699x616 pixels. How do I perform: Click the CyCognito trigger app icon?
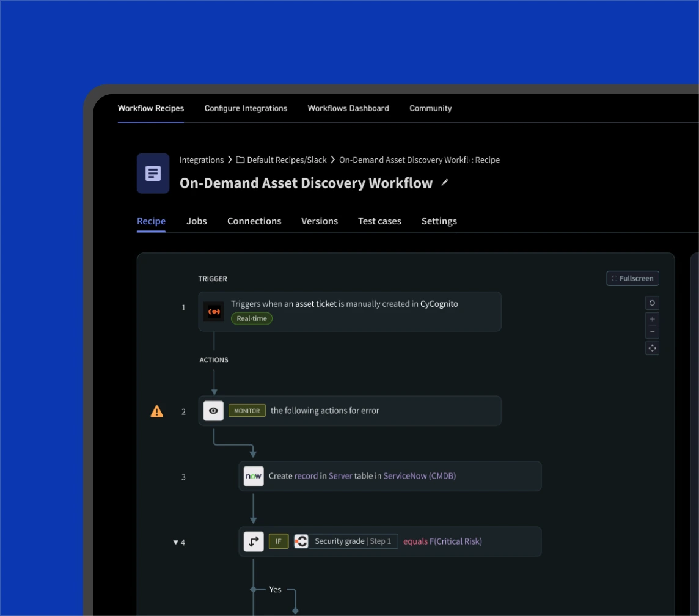[214, 312]
